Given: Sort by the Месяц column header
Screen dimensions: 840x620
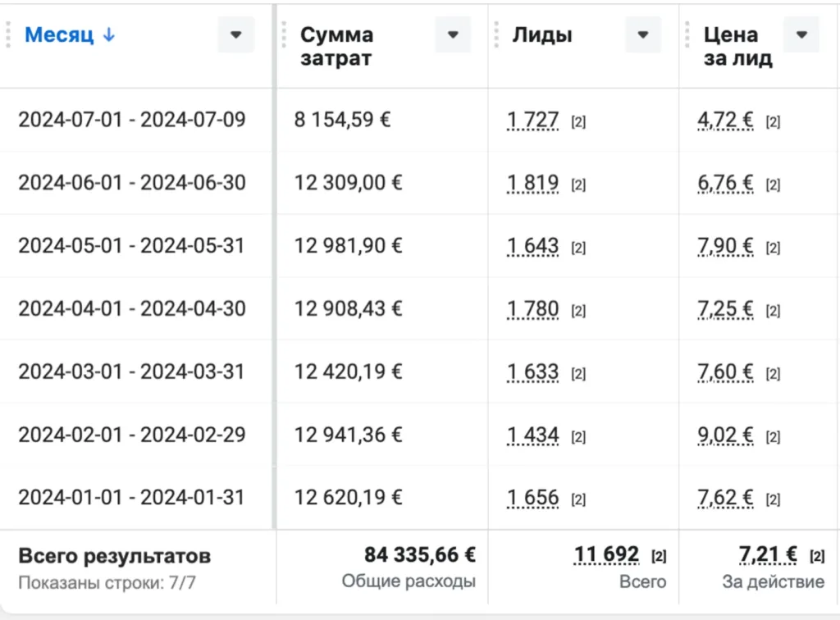Looking at the screenshot, I should [x=59, y=34].
